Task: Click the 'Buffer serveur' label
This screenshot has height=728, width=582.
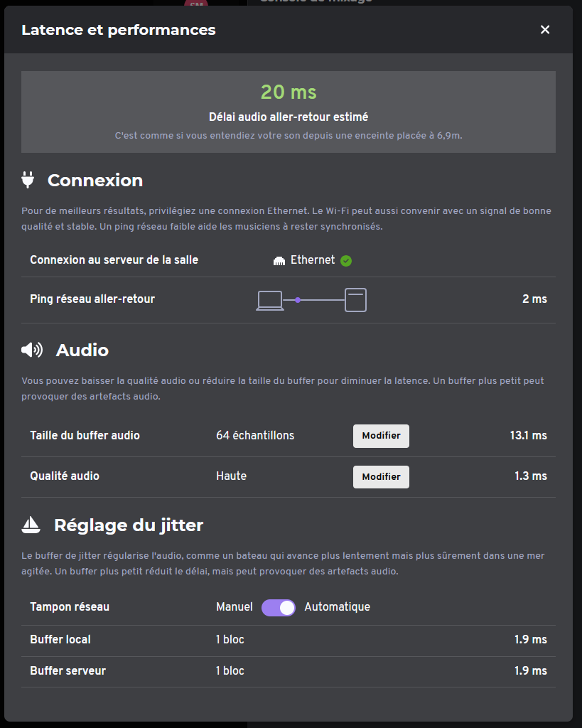Action: (x=68, y=670)
